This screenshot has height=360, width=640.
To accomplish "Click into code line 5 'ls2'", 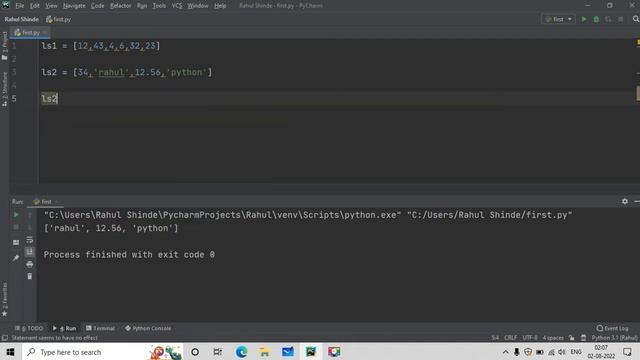I will (50, 98).
